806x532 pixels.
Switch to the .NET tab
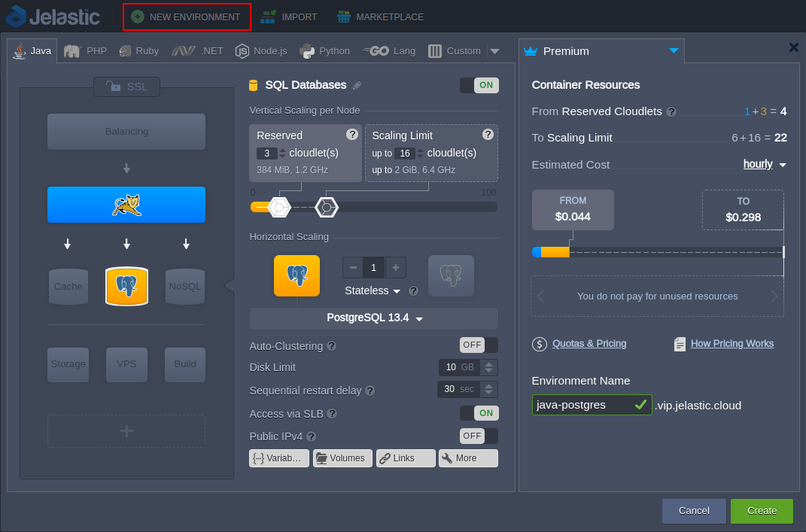click(x=197, y=51)
